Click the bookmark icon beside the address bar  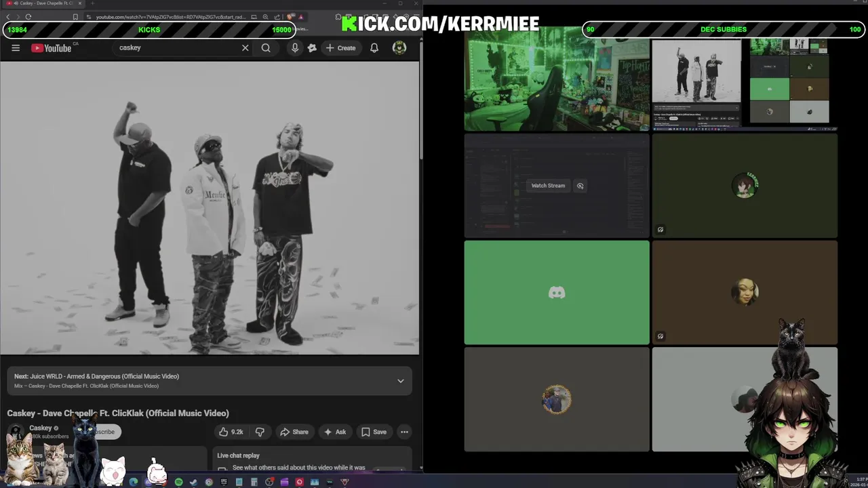pos(75,17)
